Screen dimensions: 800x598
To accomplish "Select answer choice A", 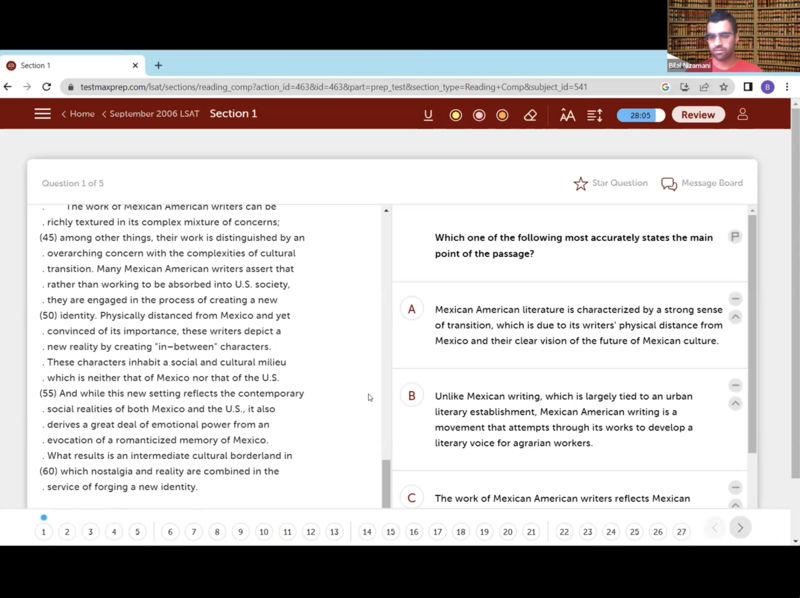I will [411, 309].
